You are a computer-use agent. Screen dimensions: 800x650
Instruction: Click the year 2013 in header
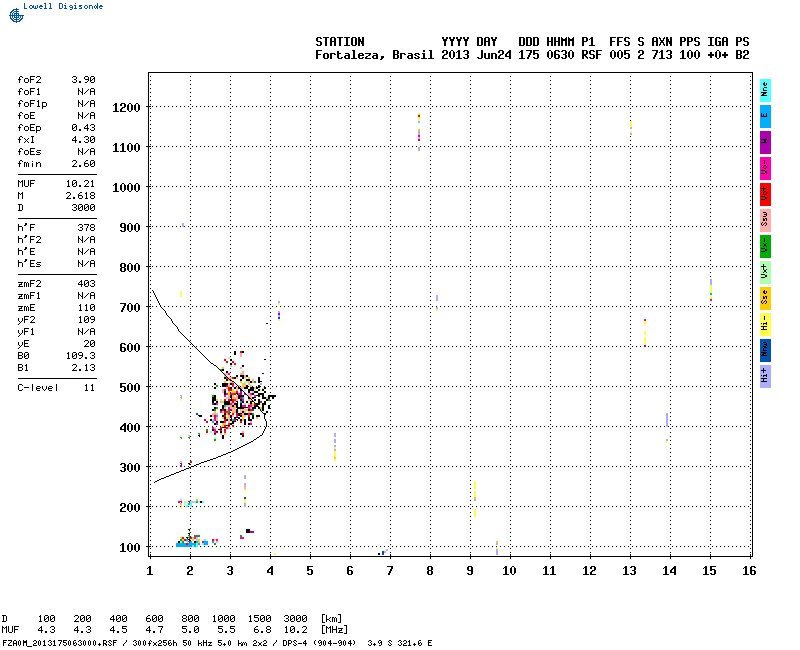(455, 55)
